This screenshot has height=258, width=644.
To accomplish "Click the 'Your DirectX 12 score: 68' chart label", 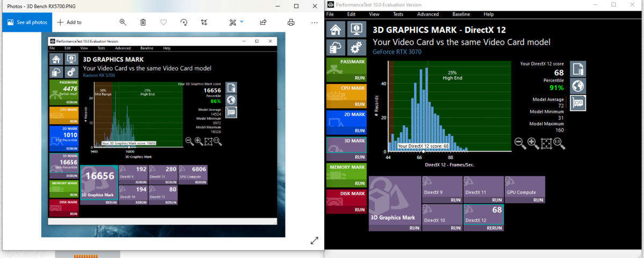I will 423,146.
